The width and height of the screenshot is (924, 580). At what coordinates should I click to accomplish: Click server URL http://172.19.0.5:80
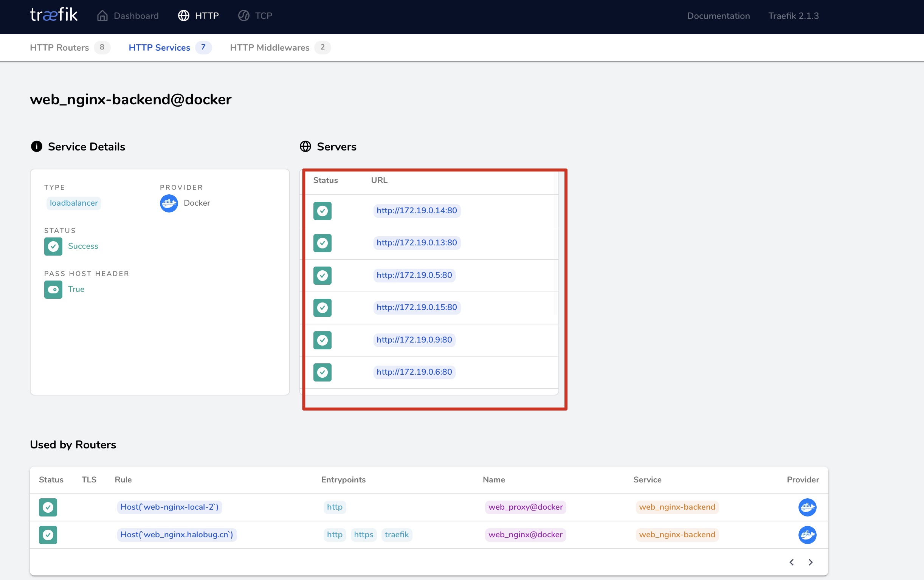point(414,275)
